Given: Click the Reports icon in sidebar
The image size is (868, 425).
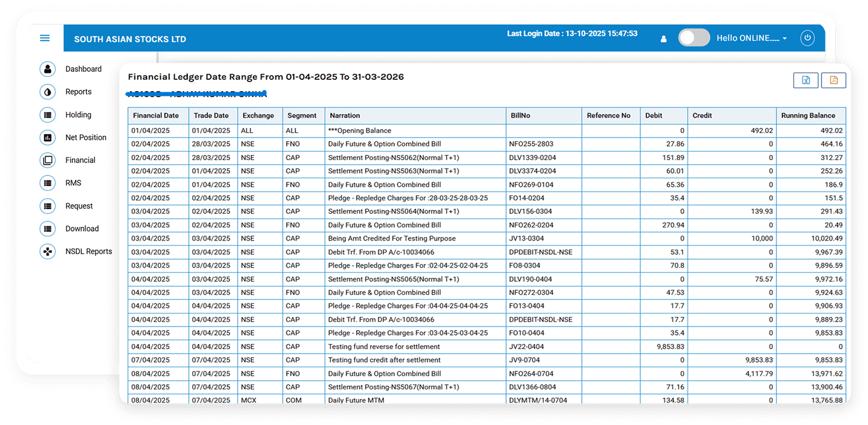Looking at the screenshot, I should pos(47,92).
